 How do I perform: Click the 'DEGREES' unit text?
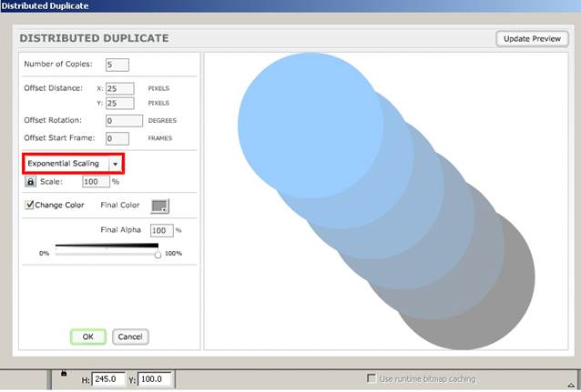coord(162,121)
